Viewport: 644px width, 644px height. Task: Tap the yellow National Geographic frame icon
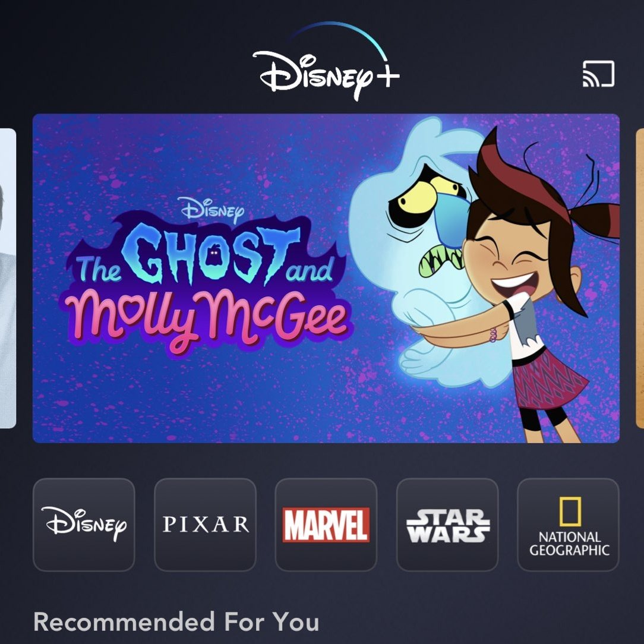(570, 512)
